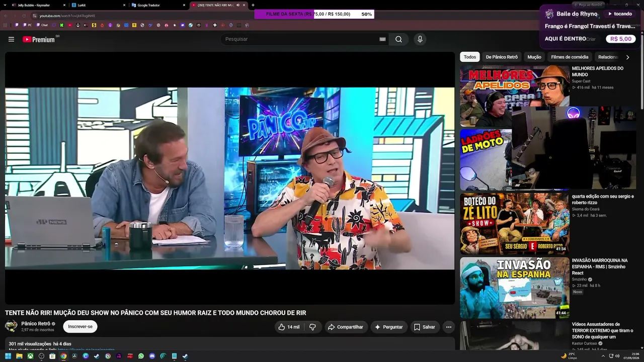Visit the Pânico Retrô channel name link
This screenshot has width=644, height=362.
(x=36, y=324)
